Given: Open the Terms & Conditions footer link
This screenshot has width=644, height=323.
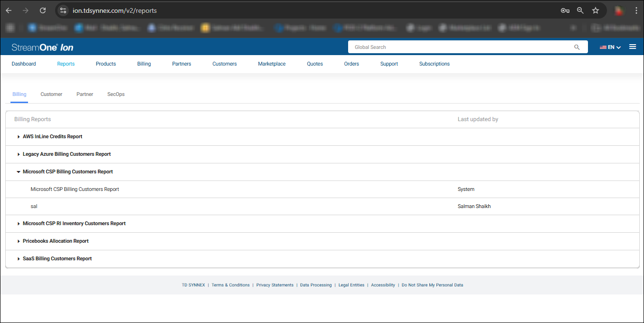Looking at the screenshot, I should [x=230, y=285].
